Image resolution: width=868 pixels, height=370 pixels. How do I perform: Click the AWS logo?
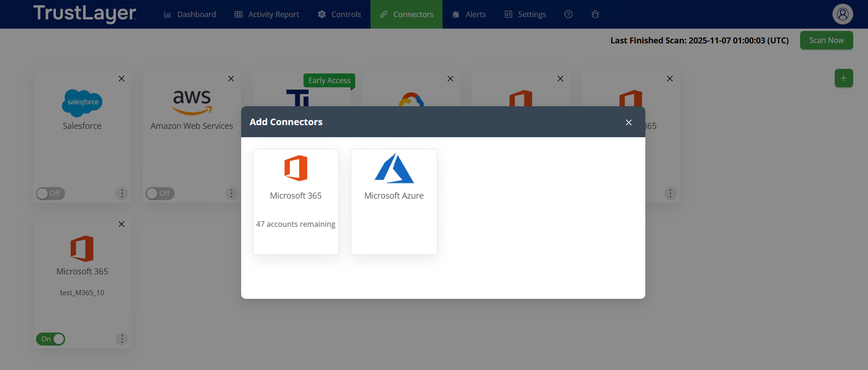click(192, 102)
